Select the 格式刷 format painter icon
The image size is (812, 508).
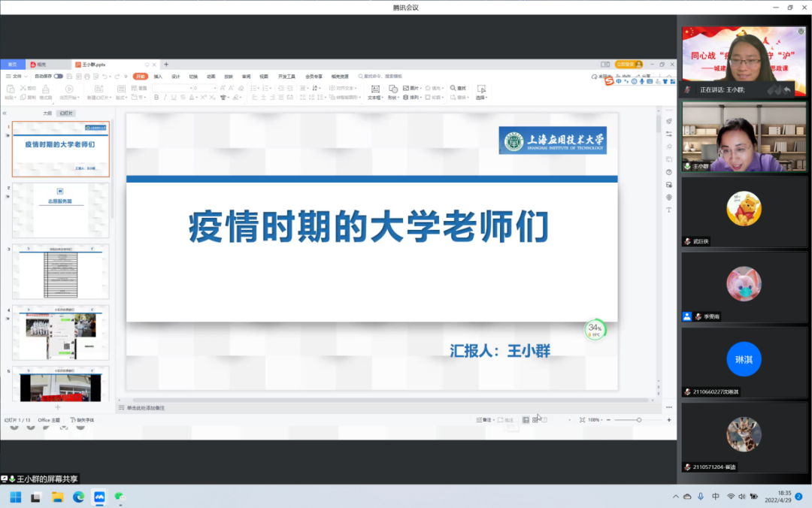(x=47, y=91)
